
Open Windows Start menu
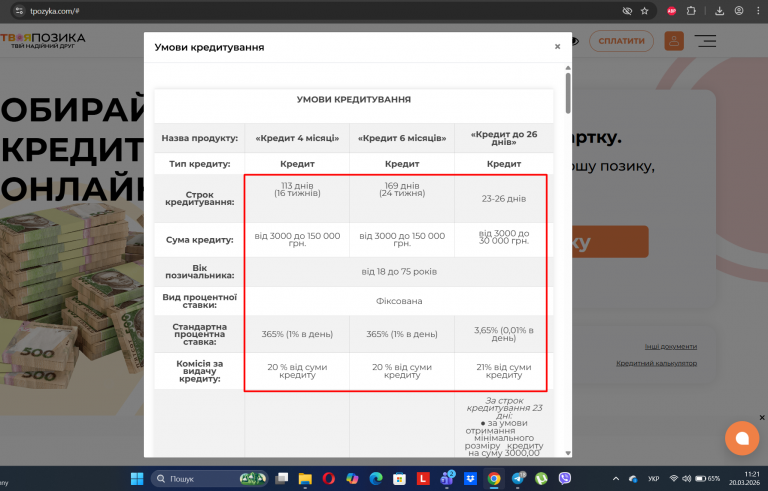tap(137, 478)
